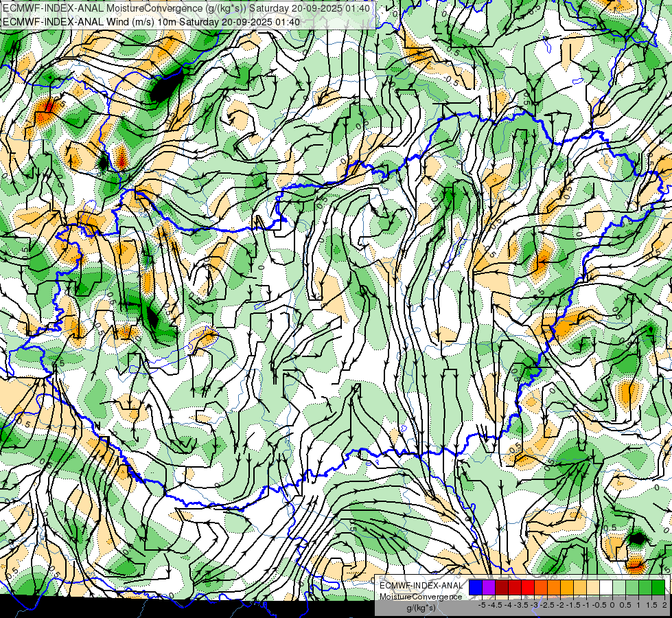Image resolution: width=672 pixels, height=618 pixels.
Task: Pick the legend swatch between -3.5 and -3
Action: 528,587
